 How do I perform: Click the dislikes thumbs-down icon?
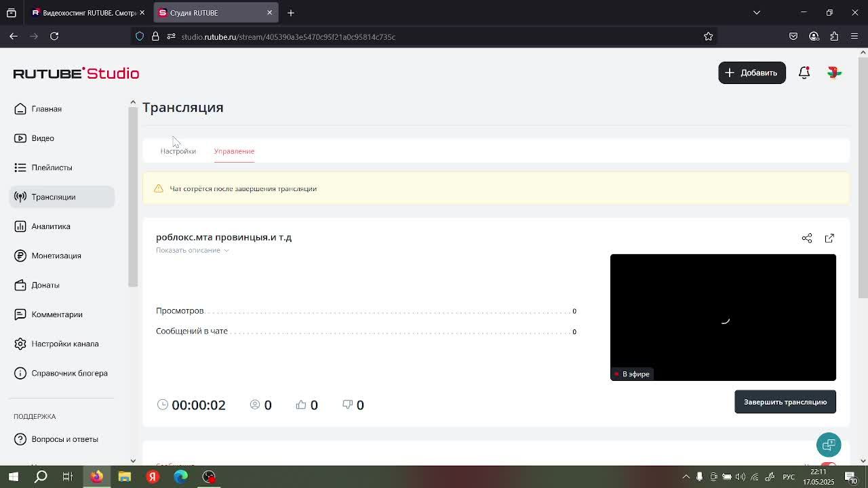click(348, 405)
